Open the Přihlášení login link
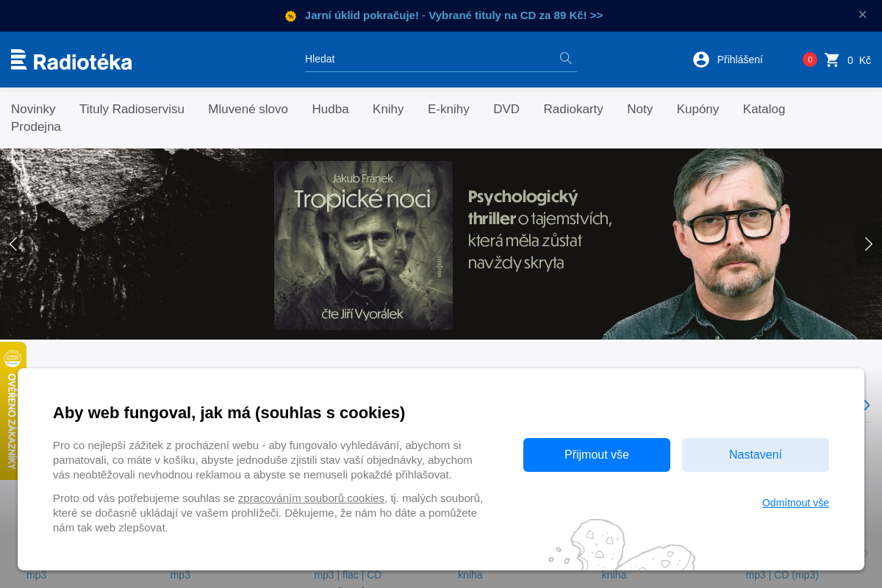 tap(740, 60)
